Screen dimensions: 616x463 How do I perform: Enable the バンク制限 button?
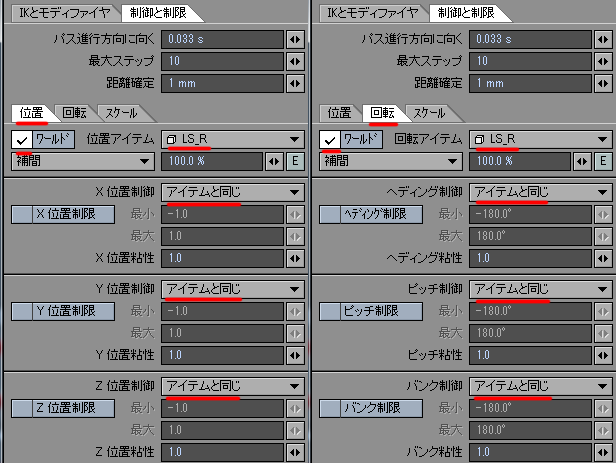[x=371, y=408]
